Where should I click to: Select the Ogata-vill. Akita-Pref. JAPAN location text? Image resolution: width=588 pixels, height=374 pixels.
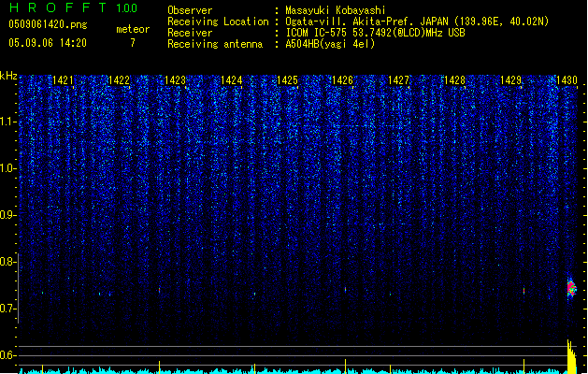pyautogui.click(x=417, y=22)
